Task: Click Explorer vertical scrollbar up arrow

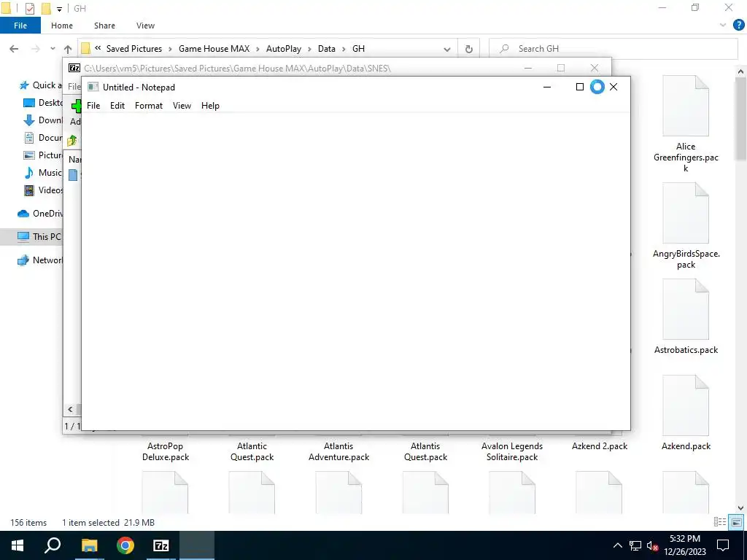Action: [740, 71]
